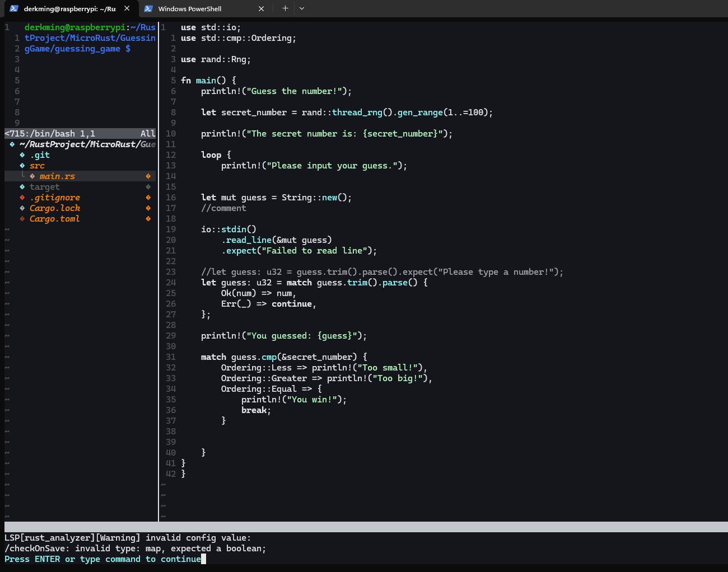Place cursor on 'use std::io;' line
This screenshot has width=728, height=572.
point(211,27)
